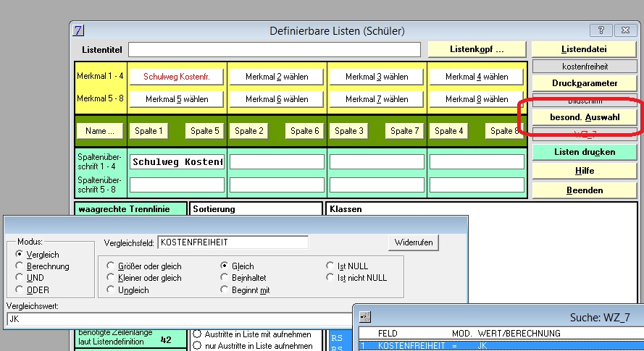Click the Listenkopf button
Image resolution: width=644 pixels, height=351 pixels.
[477, 49]
